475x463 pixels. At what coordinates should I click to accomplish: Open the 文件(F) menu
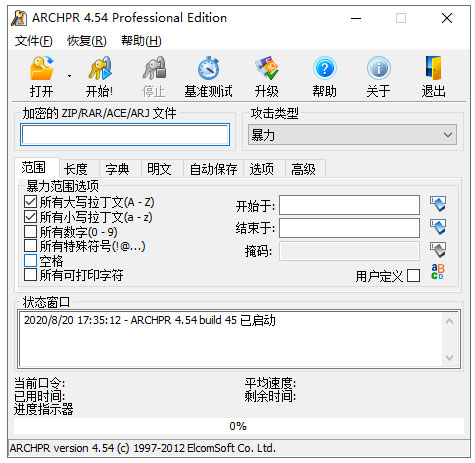coord(33,41)
